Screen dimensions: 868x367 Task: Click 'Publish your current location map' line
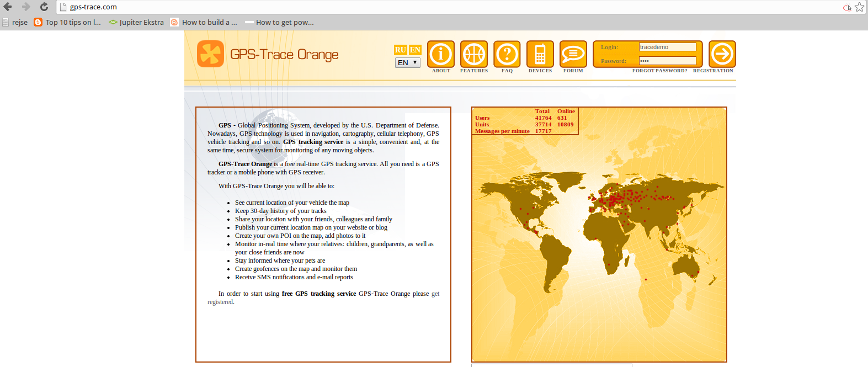click(x=311, y=227)
